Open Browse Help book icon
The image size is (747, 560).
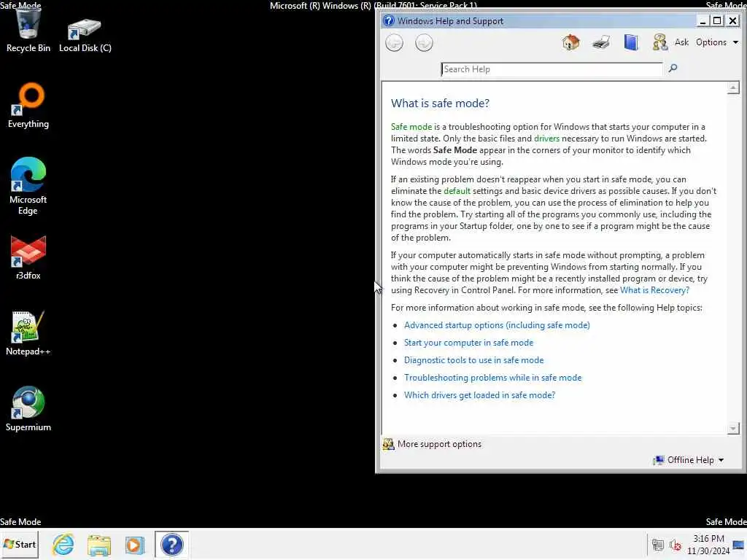(631, 42)
